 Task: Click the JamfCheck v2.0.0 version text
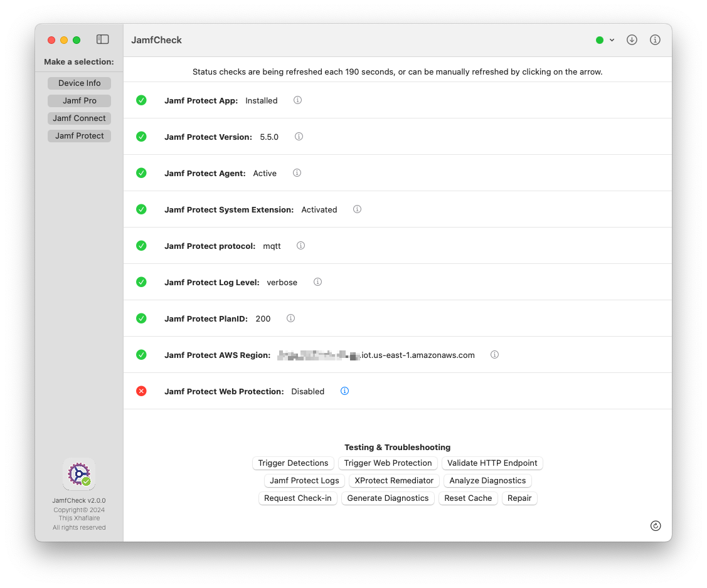click(79, 500)
